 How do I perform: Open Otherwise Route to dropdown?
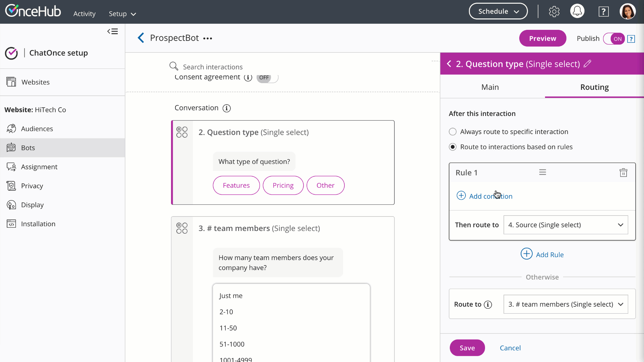(566, 304)
